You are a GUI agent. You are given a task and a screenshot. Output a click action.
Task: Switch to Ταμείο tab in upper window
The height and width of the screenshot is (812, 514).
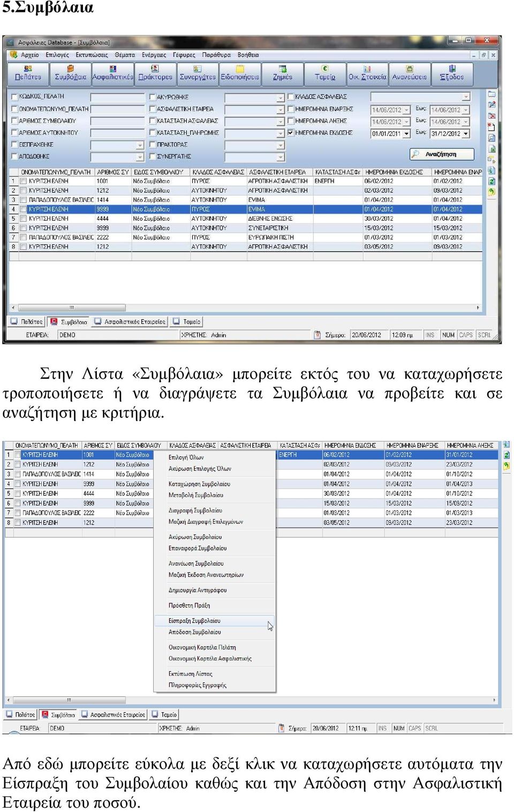(186, 322)
